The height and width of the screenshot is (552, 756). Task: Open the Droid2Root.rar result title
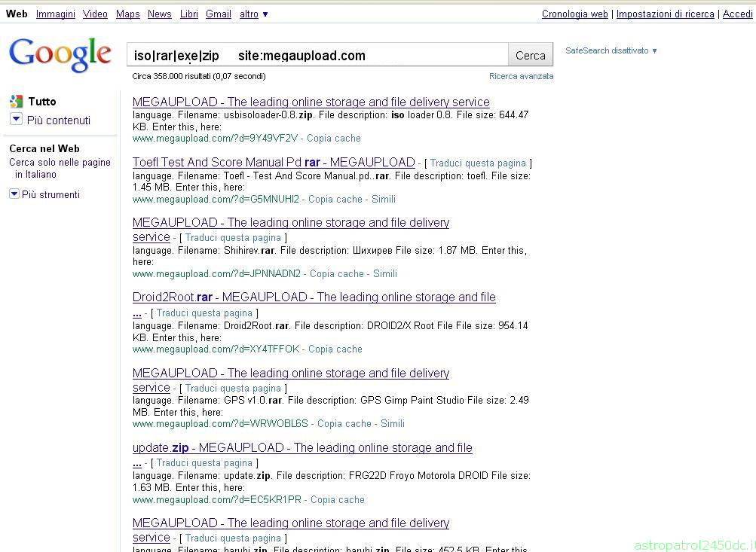[314, 297]
